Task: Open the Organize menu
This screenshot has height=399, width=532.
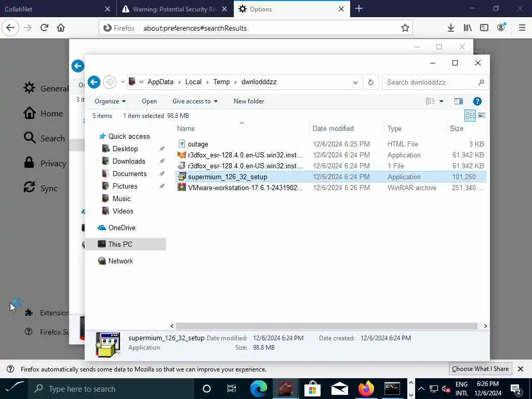Action: [x=110, y=101]
